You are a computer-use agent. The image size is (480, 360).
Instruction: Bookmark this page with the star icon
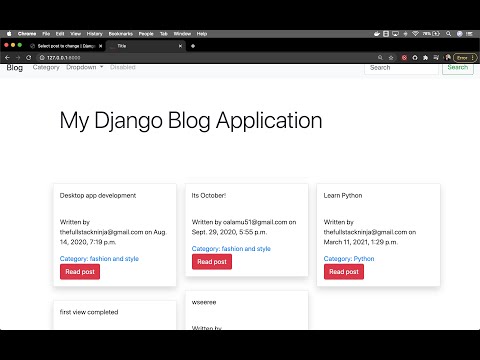click(x=391, y=58)
